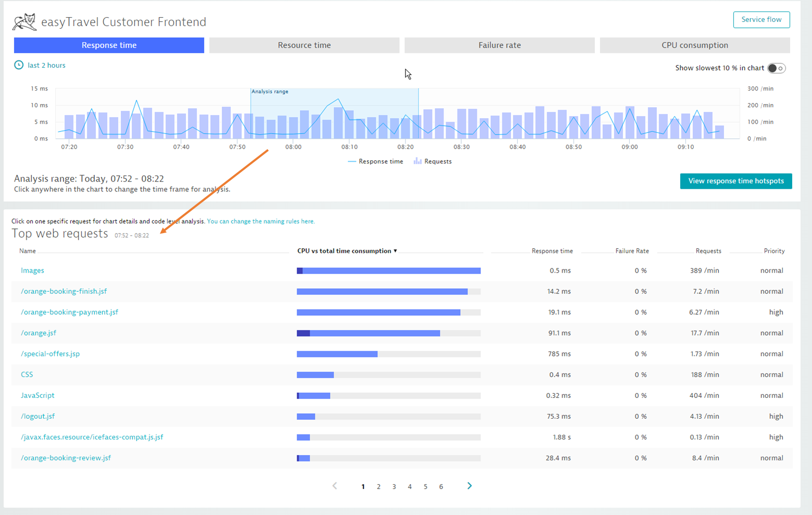Select current page 1
This screenshot has width=812, height=515.
[x=363, y=486]
